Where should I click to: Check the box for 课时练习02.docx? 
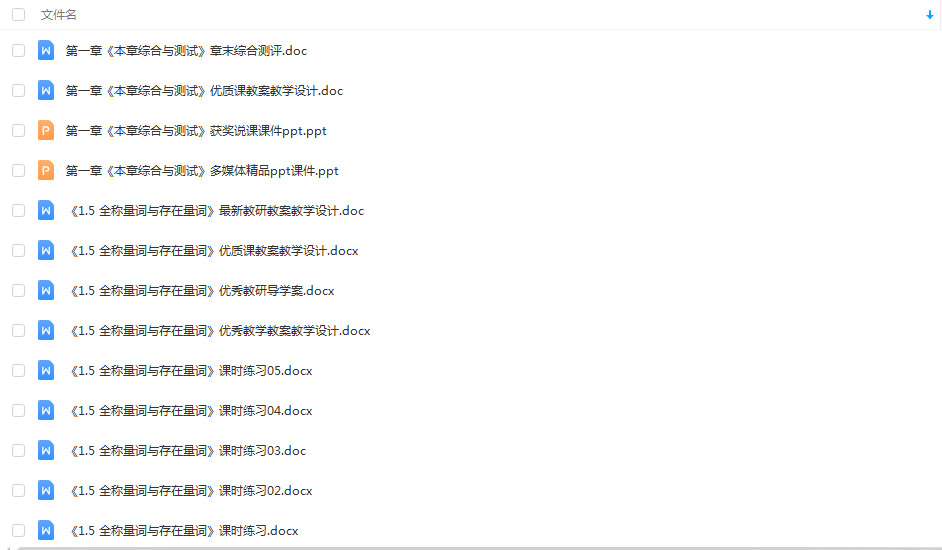19,490
